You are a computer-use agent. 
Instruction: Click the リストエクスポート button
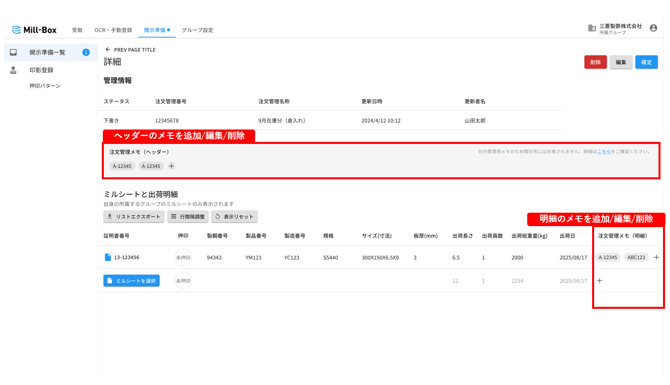134,217
